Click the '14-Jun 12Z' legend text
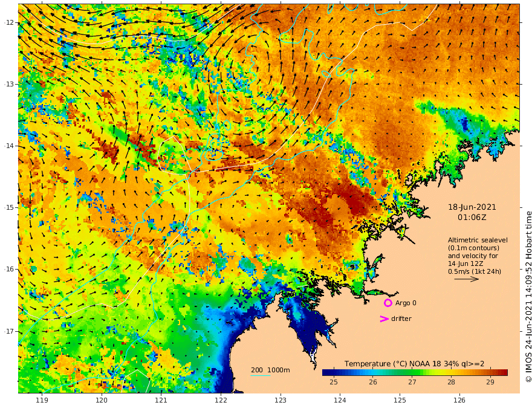Screen dimensions: 532x411 tap(466, 264)
